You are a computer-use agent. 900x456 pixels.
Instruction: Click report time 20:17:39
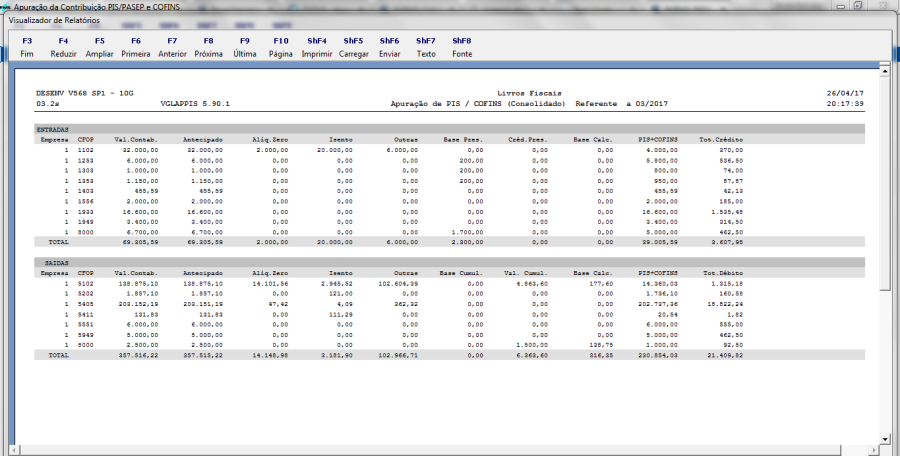(x=845, y=104)
